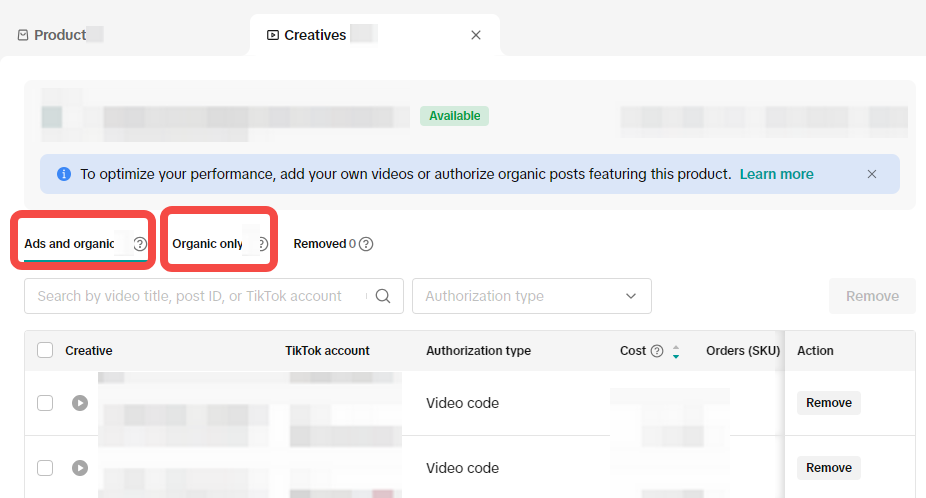Click help icon next to Ads and organic

click(140, 244)
